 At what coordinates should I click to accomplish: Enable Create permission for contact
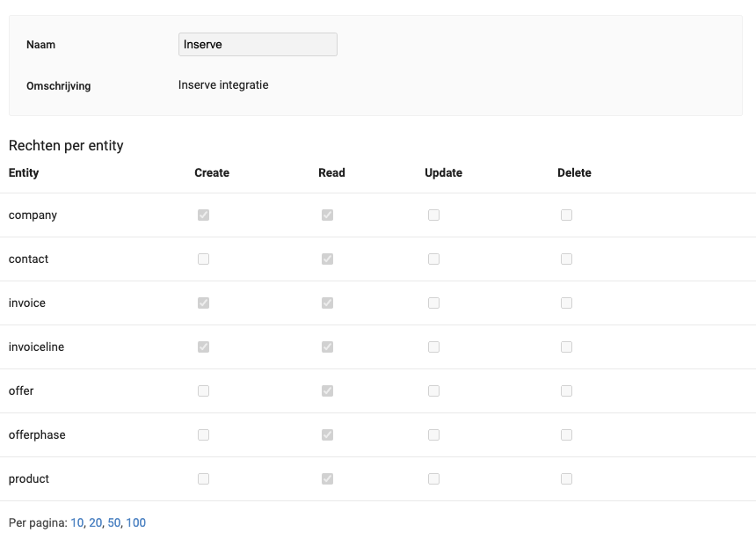click(x=204, y=259)
